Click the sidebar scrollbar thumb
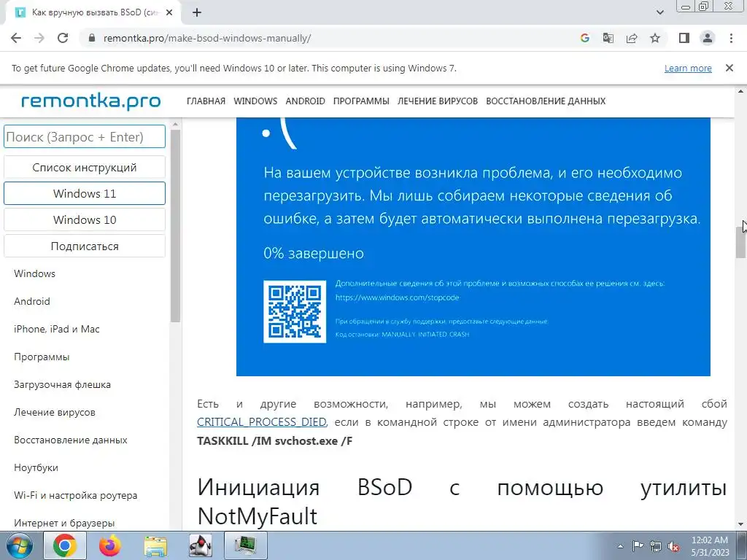The height and width of the screenshot is (560, 747). pyautogui.click(x=175, y=226)
